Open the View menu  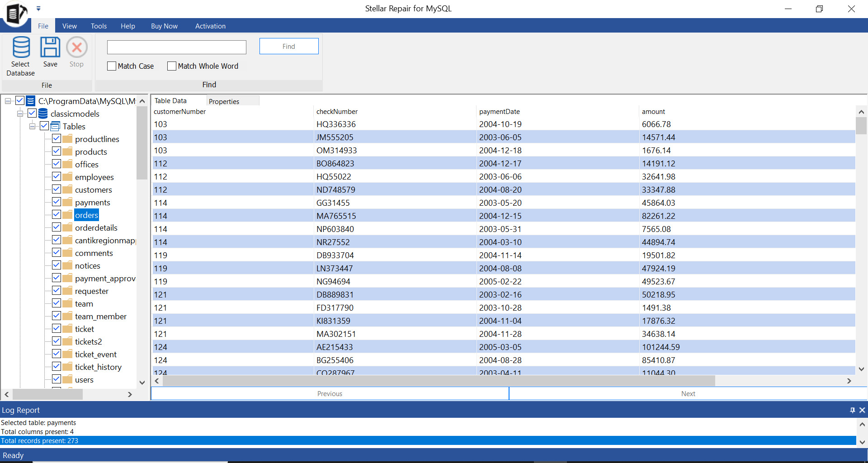point(70,26)
